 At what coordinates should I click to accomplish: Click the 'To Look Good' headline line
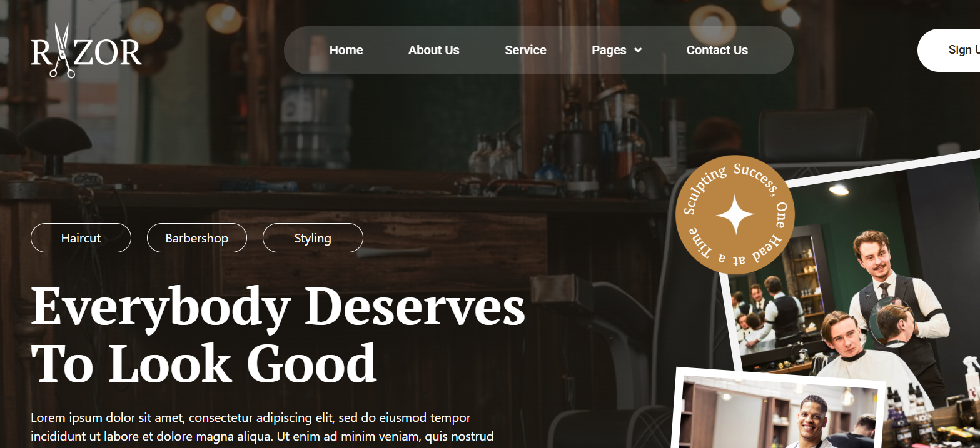[204, 364]
